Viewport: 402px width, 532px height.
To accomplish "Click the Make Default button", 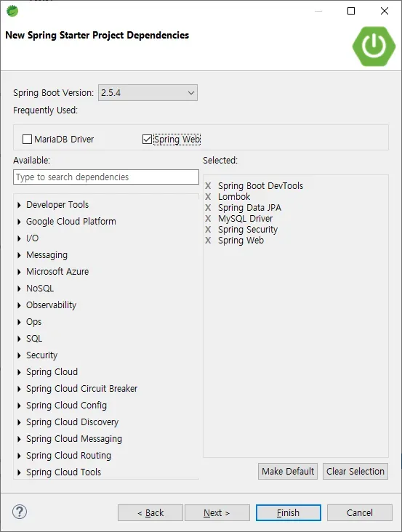I will 288,471.
